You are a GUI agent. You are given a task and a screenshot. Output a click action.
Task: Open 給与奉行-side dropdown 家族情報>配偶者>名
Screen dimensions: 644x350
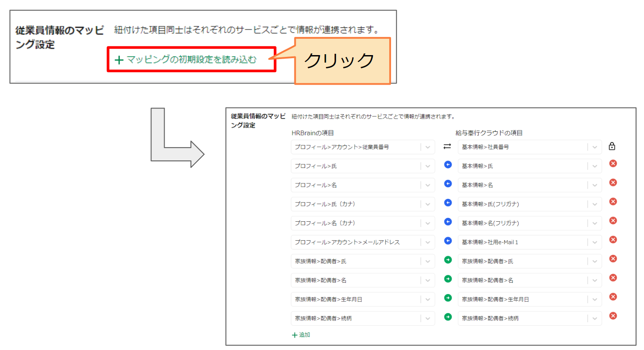tap(530, 280)
